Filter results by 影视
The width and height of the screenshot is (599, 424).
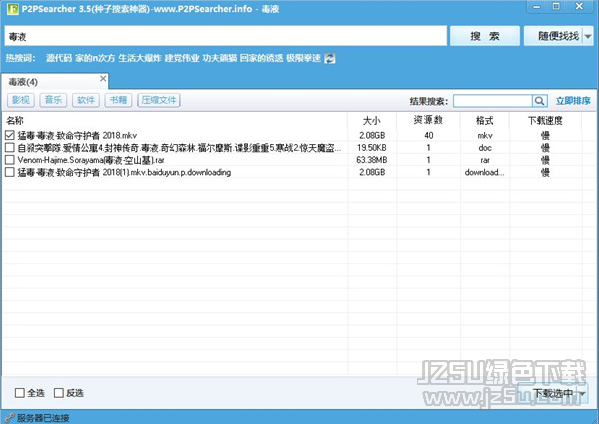(21, 100)
